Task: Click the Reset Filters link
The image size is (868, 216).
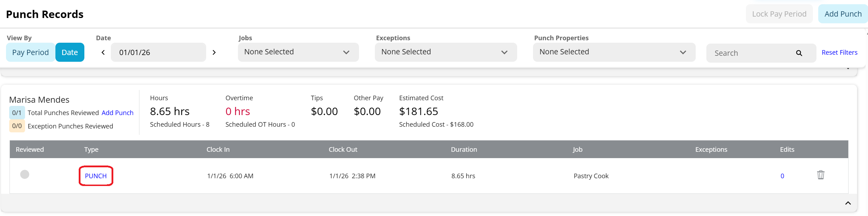Action: pos(839,53)
